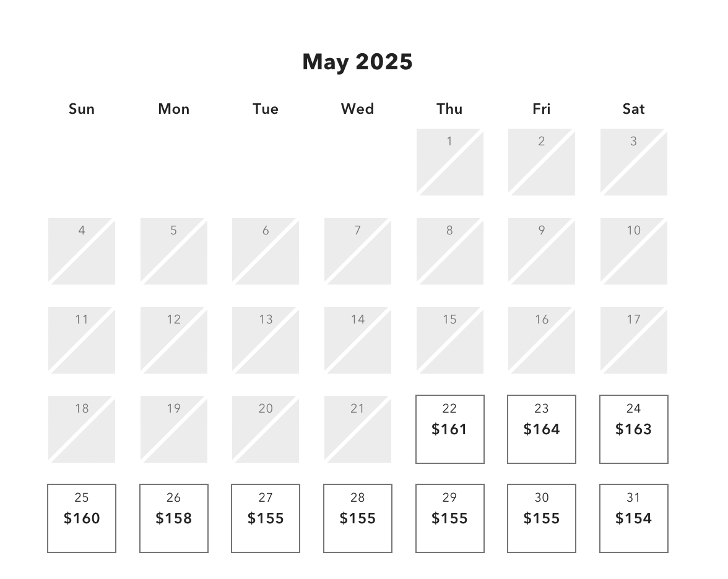Select Wednesday May 28 date cell
The width and height of the screenshot is (728, 579).
click(357, 518)
